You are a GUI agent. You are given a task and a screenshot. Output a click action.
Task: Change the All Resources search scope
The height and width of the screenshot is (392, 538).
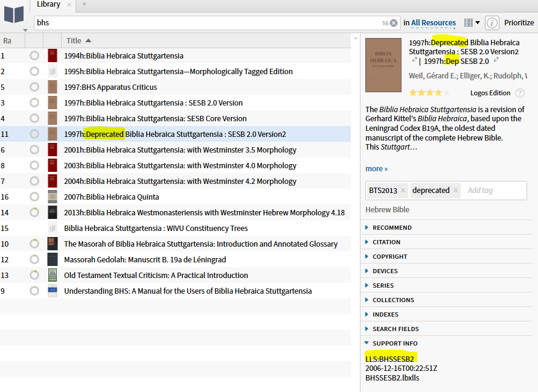[434, 23]
